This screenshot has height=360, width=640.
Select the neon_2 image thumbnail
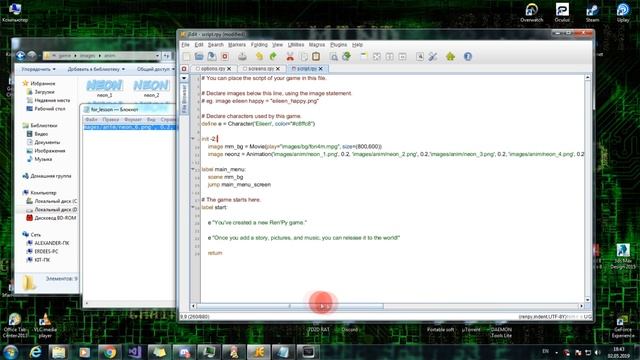[x=151, y=88]
